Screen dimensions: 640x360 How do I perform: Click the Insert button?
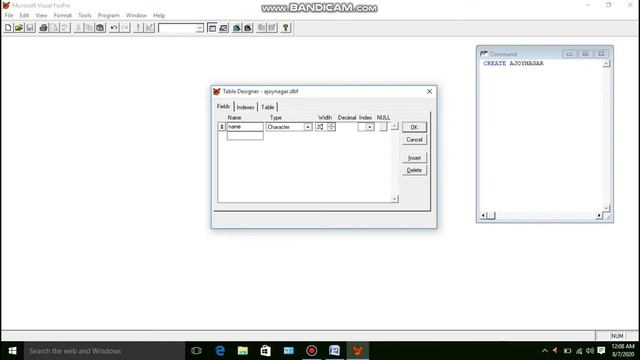coord(414,158)
